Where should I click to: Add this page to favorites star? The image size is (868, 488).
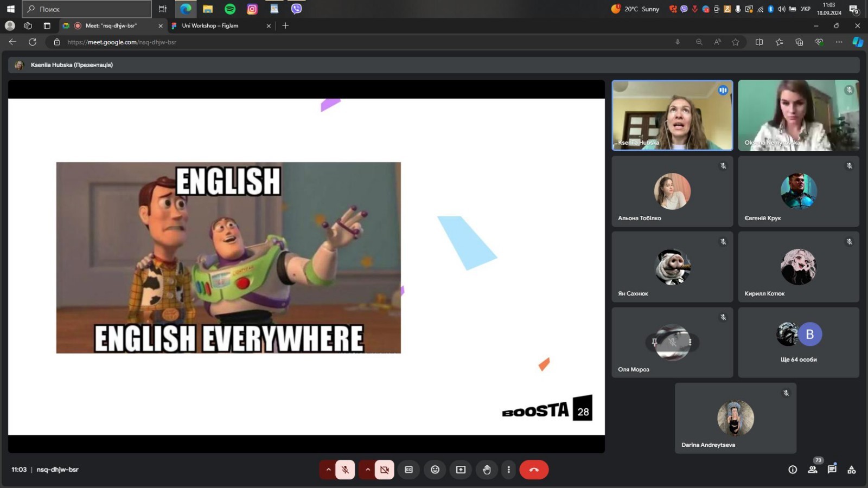pos(736,42)
